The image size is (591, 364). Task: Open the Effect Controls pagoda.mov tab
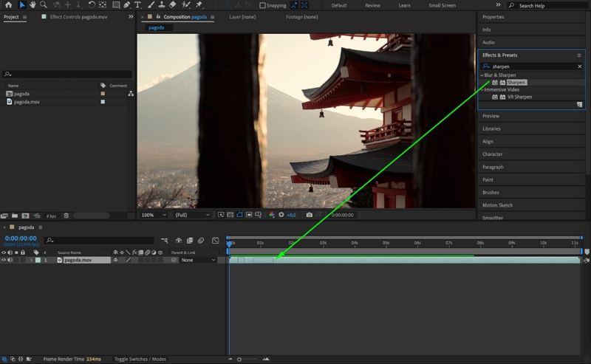coord(78,17)
